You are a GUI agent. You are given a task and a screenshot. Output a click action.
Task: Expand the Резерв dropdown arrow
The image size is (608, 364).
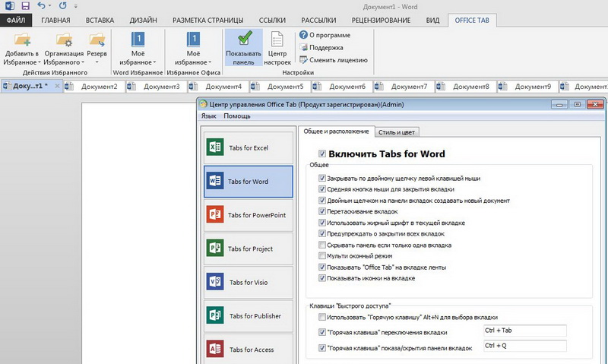pyautogui.click(x=97, y=62)
